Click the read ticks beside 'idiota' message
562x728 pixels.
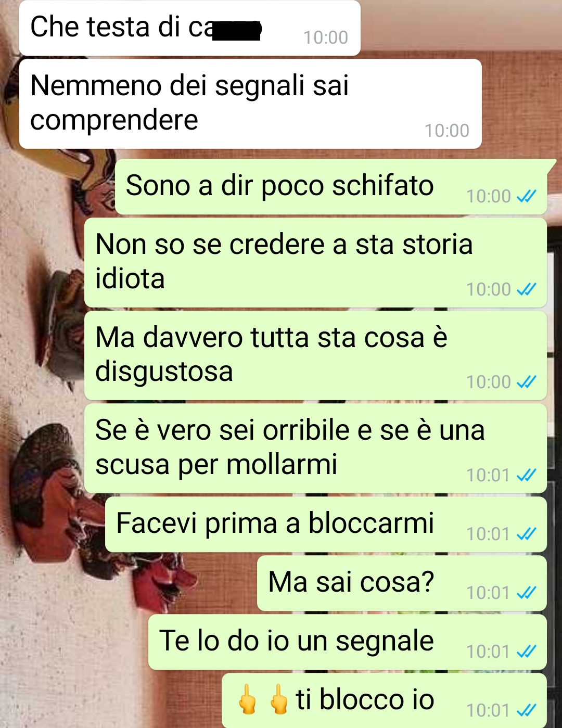click(526, 289)
